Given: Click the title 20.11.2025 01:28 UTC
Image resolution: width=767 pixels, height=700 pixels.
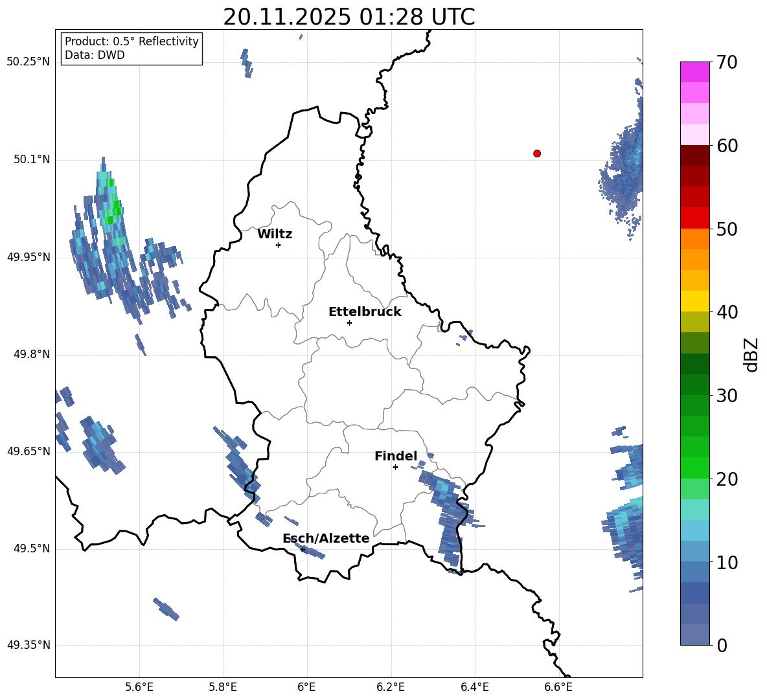Looking at the screenshot, I should coord(349,17).
